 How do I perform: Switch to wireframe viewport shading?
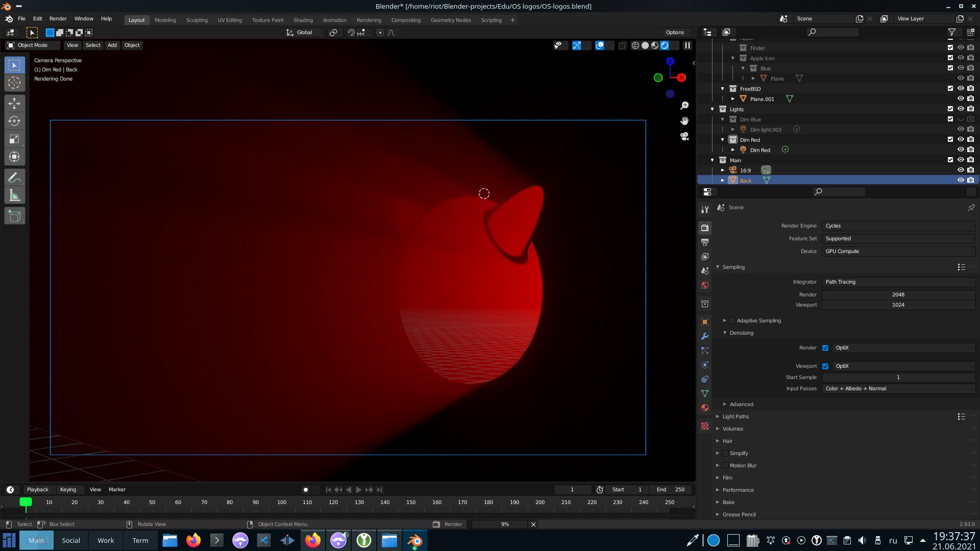point(635,45)
